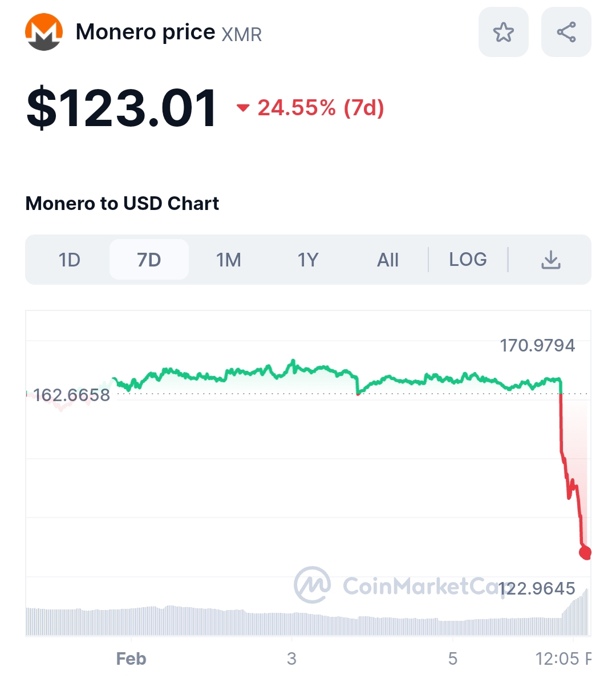Viewport: 616px width, 695px height.
Task: Add Monero to watchlist with star icon
Action: [504, 32]
